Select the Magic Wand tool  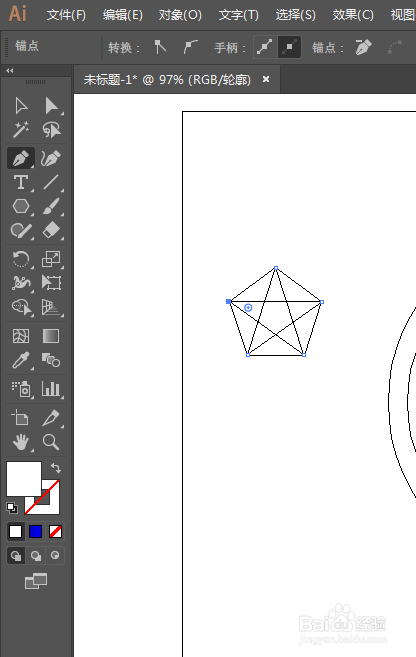(x=21, y=129)
